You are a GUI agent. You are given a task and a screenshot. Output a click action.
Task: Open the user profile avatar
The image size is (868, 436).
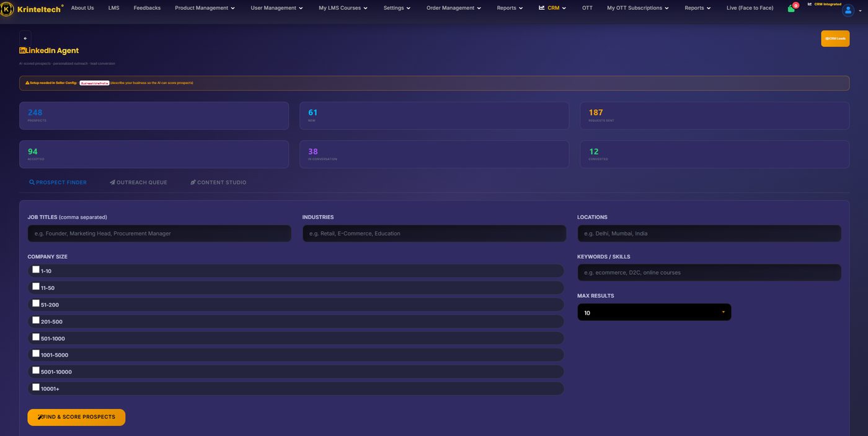(848, 11)
